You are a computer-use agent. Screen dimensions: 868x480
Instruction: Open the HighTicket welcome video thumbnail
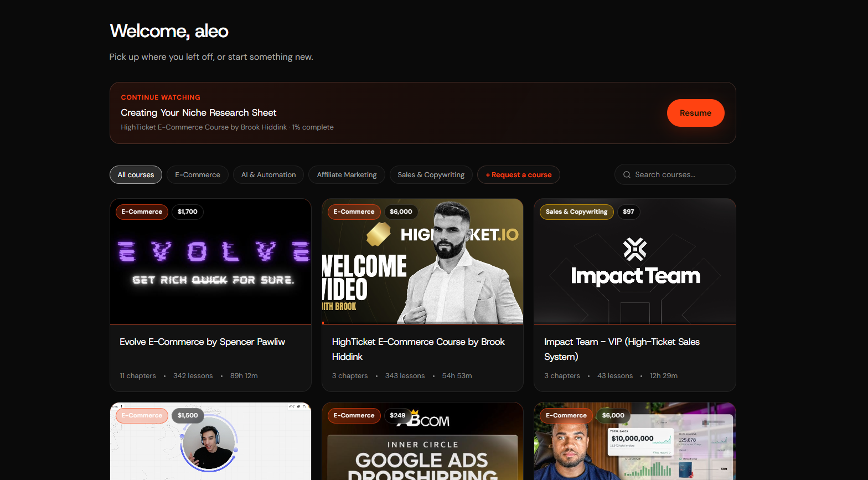point(422,261)
